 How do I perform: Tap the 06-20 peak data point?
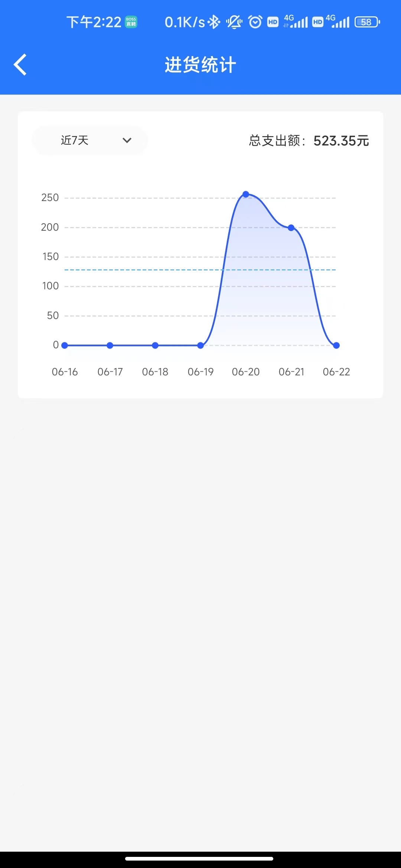pyautogui.click(x=246, y=194)
